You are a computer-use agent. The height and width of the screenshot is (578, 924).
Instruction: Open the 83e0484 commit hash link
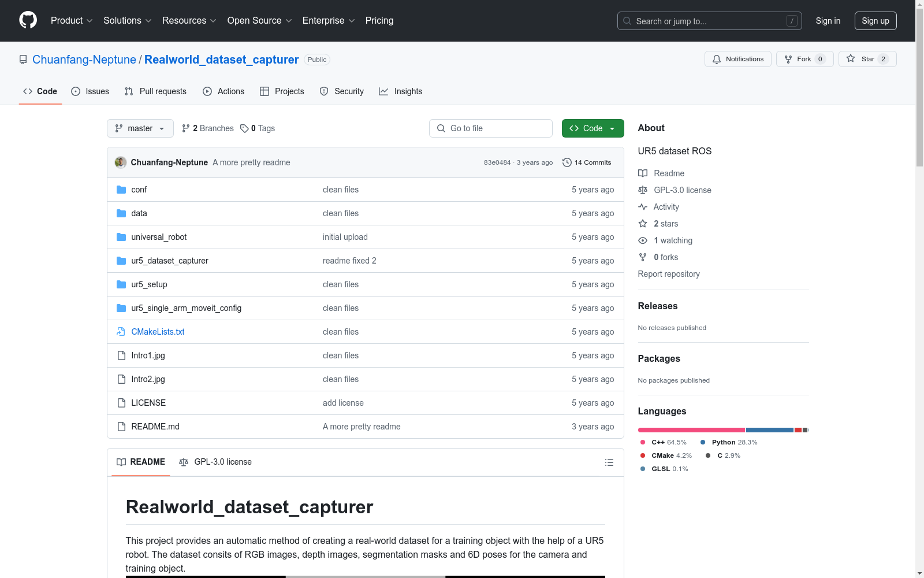497,162
